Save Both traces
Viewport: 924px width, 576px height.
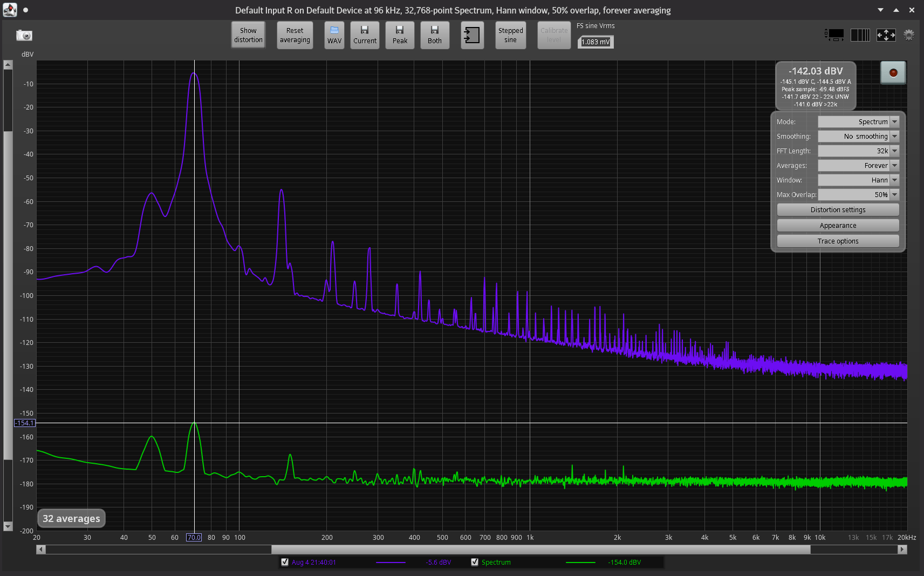(x=435, y=35)
